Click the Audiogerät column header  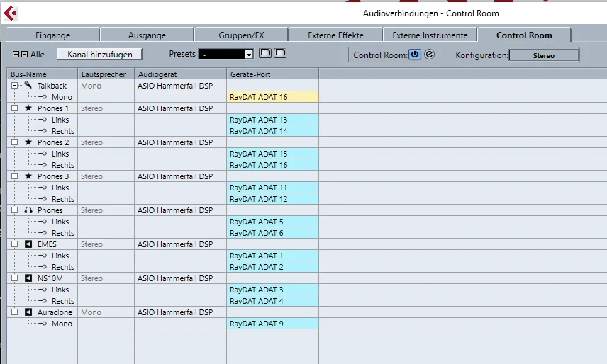tap(180, 74)
